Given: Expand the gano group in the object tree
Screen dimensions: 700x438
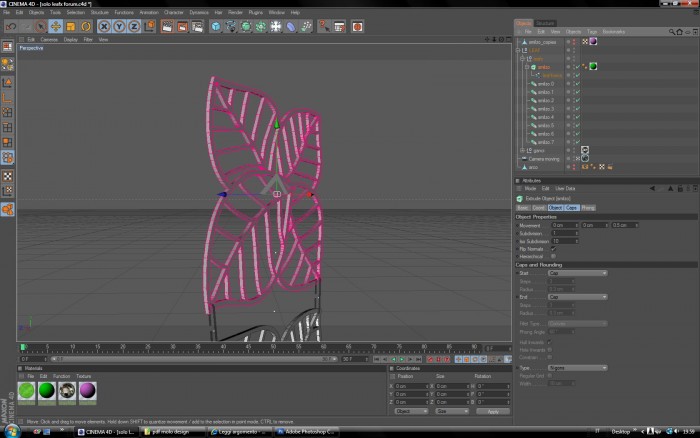Looking at the screenshot, I should coord(522,150).
